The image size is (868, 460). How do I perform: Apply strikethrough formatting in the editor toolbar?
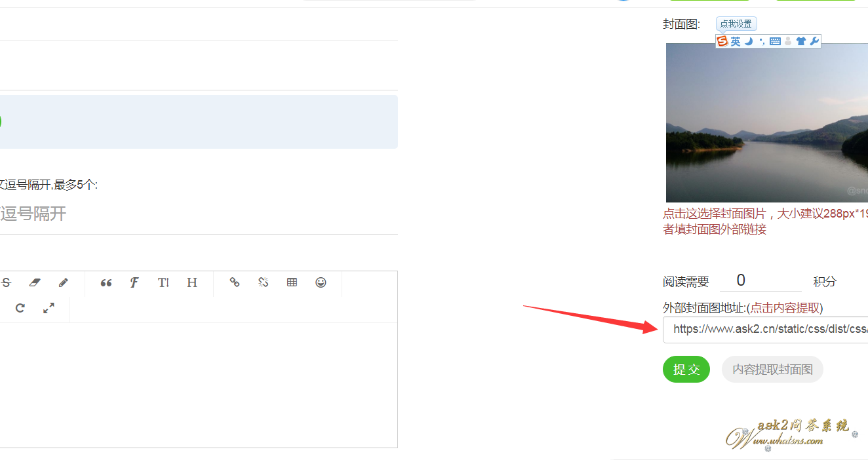[x=6, y=282]
